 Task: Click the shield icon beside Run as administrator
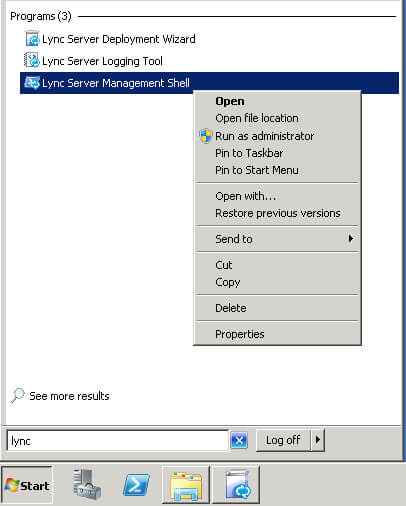206,136
